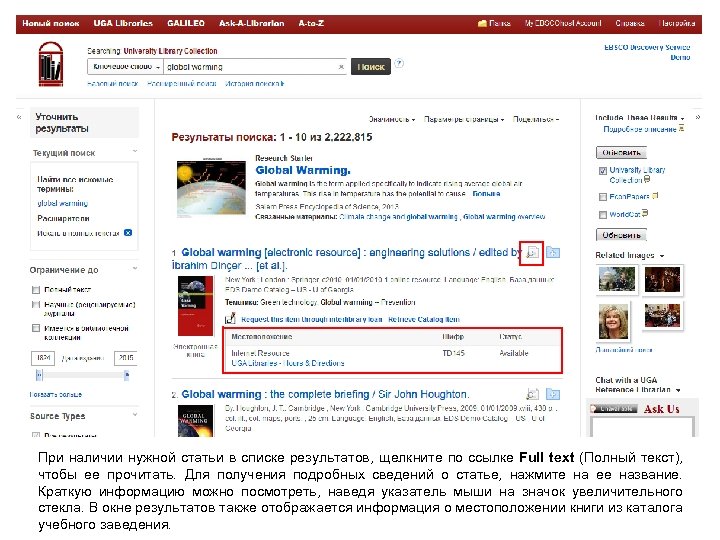
Task: Click Retrieve Catalog Item link
Action: point(423,319)
